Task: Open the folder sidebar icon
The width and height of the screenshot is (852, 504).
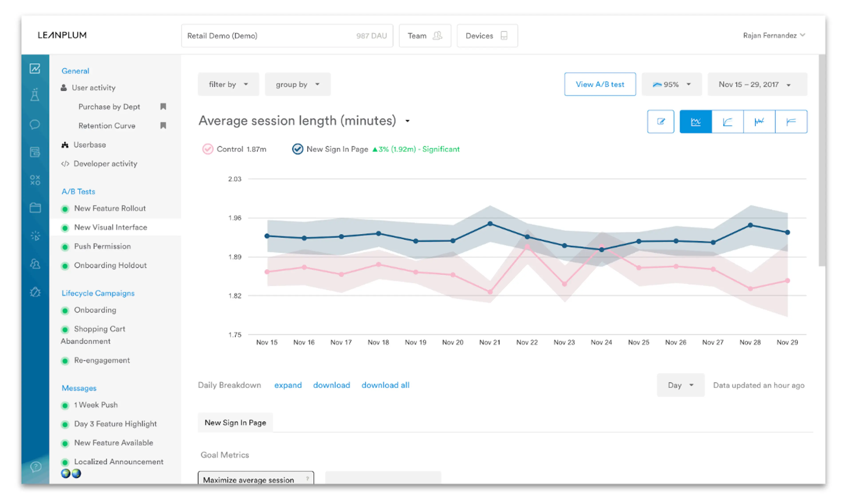Action: tap(35, 207)
